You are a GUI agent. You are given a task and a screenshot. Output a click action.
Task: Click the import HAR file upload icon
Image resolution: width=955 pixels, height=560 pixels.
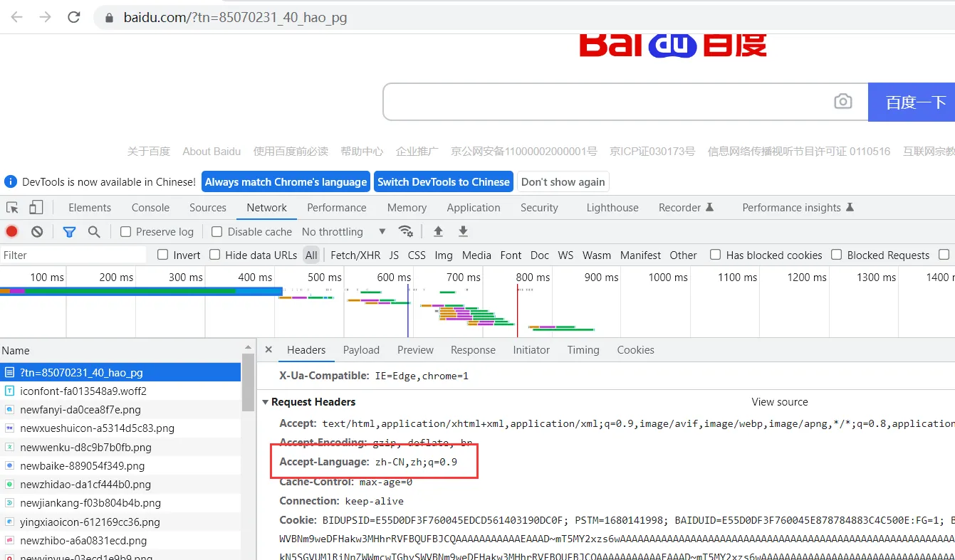pos(438,231)
